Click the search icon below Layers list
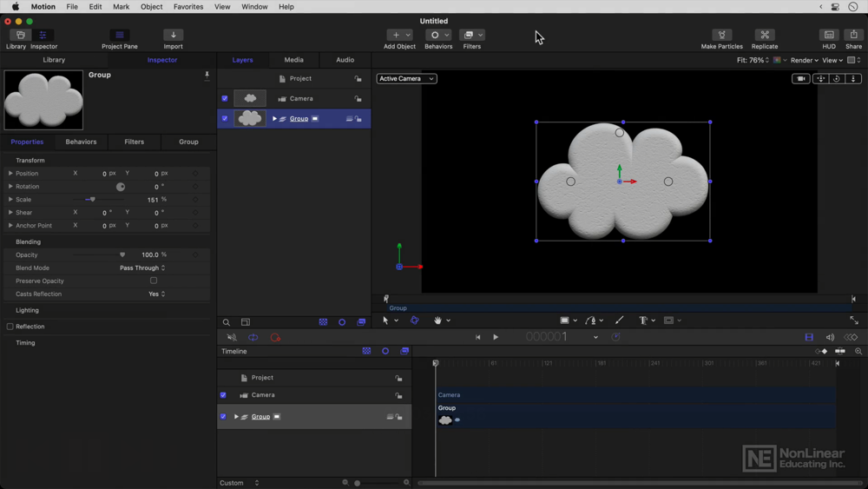Screen dimensions: 868x489 pos(227,322)
